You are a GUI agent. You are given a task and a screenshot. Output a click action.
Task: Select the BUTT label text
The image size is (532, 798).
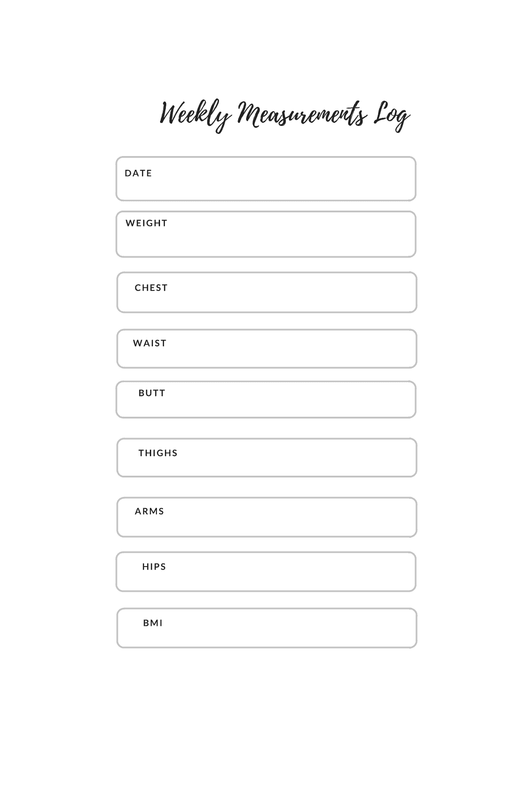point(152,393)
